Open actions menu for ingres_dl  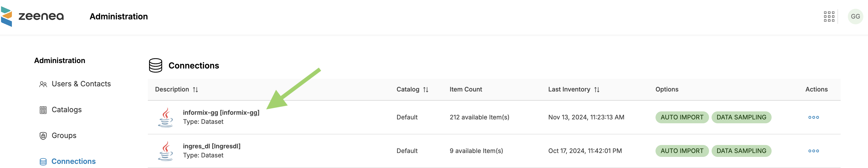[x=813, y=151]
